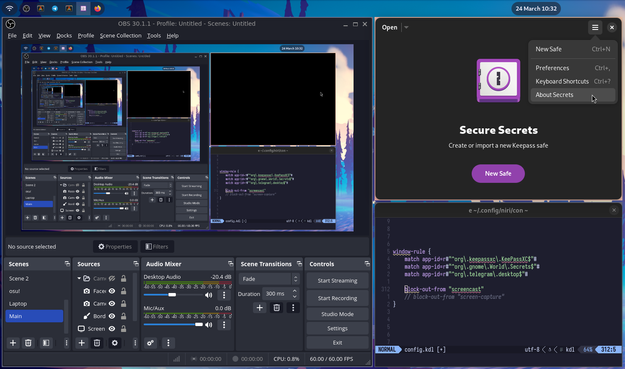The width and height of the screenshot is (625, 369).
Task: Open advanced audio properties gears icon
Action: pyautogui.click(x=150, y=343)
